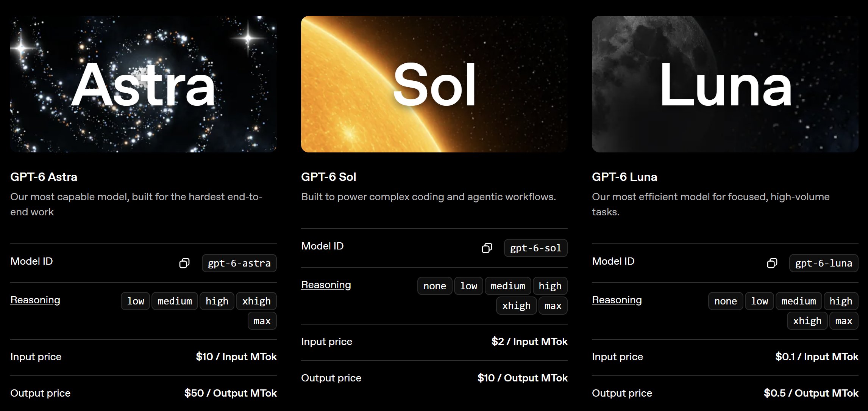
Task: Click the low reasoning tag for Luna
Action: coord(759,301)
